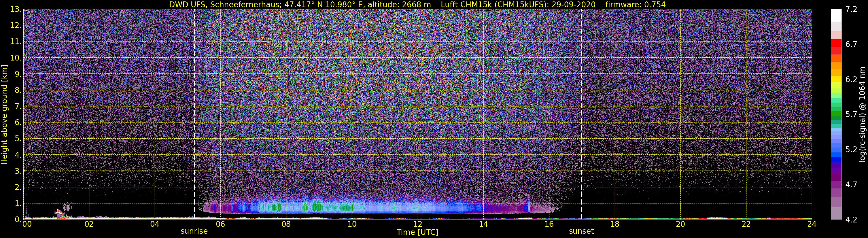Click the white swatch at top of colorbar

coord(836,15)
